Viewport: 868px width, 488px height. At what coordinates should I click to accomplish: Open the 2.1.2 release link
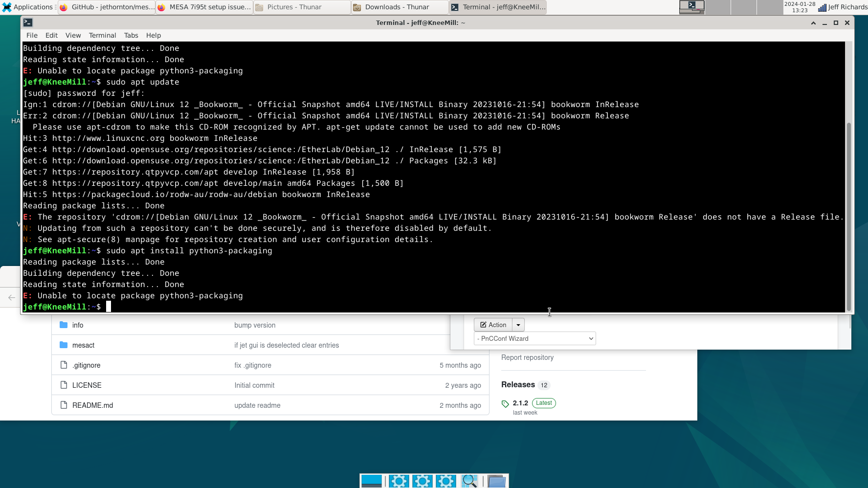pos(520,403)
